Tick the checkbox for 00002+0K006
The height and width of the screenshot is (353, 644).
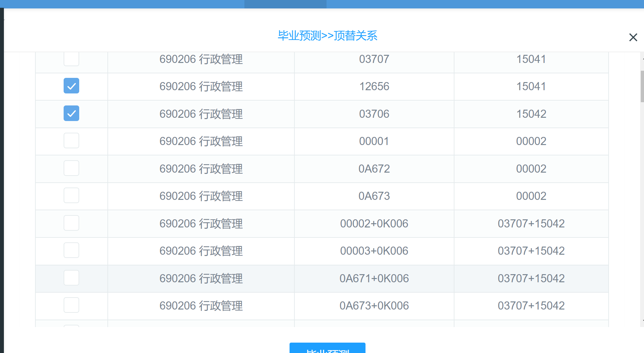(x=71, y=223)
